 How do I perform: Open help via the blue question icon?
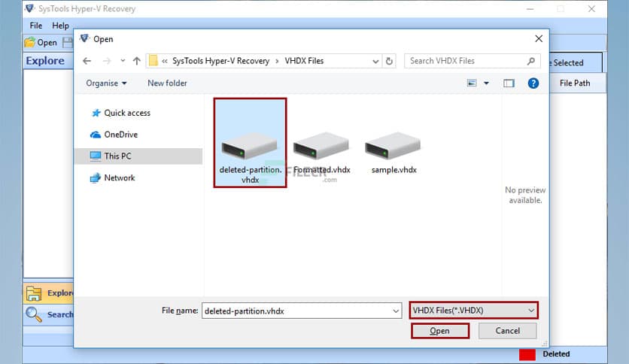(533, 83)
